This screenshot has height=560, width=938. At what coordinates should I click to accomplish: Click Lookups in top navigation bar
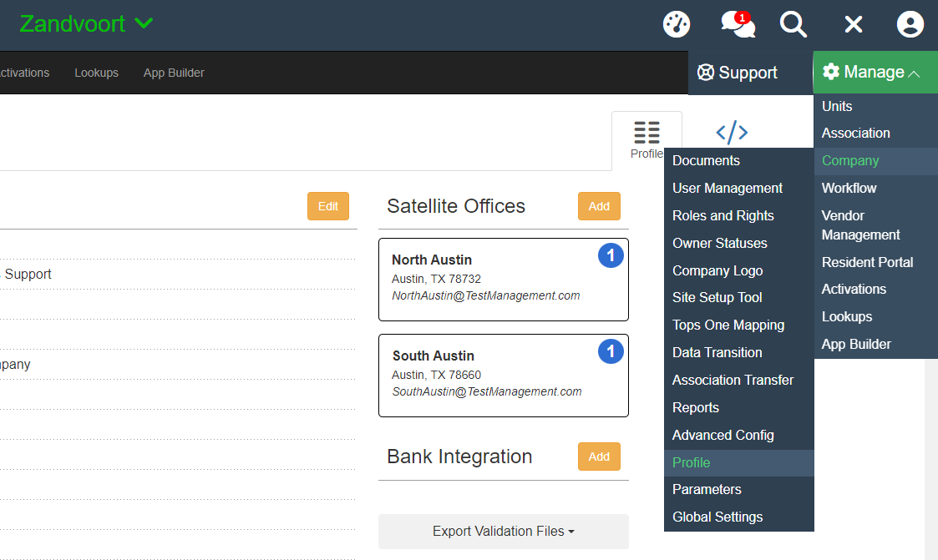(x=96, y=73)
